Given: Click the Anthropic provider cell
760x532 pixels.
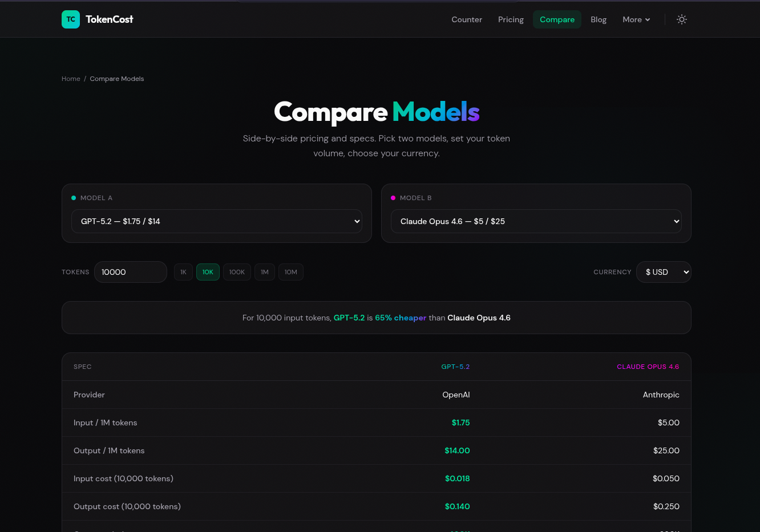Looking at the screenshot, I should click(661, 395).
